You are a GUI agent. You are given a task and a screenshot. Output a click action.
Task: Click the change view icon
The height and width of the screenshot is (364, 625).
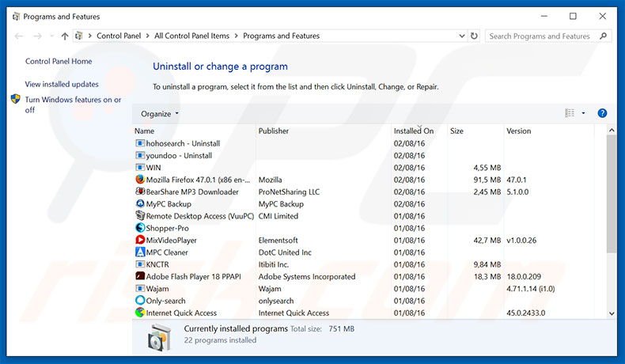pyautogui.click(x=570, y=113)
